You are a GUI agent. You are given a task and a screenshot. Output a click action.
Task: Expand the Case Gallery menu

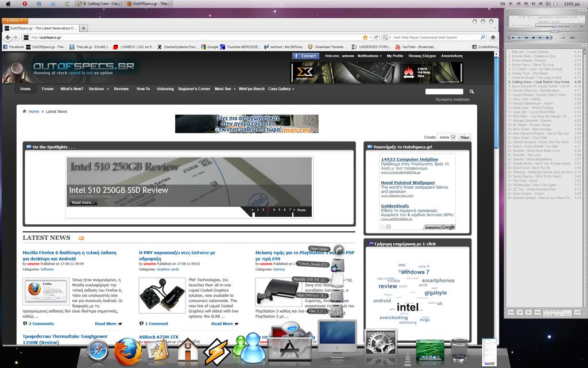pyautogui.click(x=281, y=89)
